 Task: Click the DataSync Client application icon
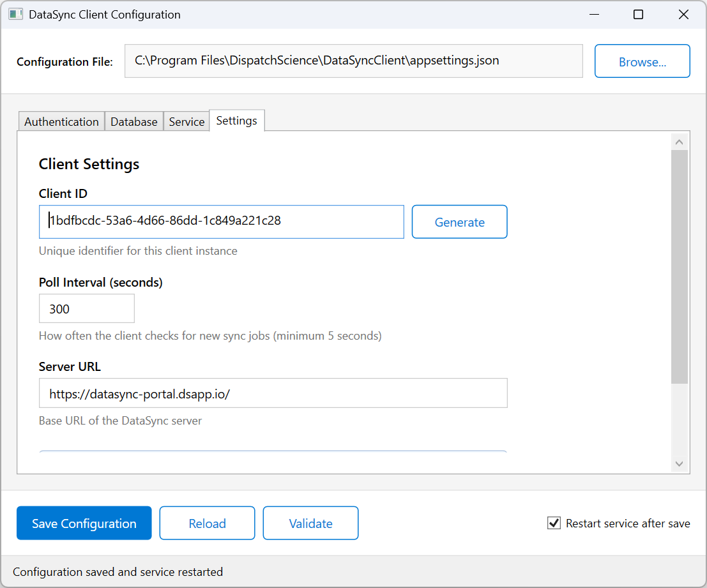pos(15,13)
